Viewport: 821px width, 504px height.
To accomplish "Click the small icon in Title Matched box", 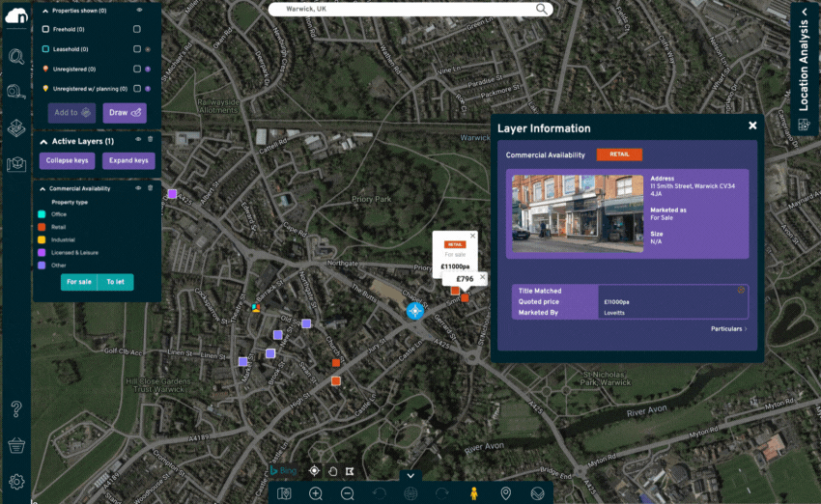I will tap(741, 290).
